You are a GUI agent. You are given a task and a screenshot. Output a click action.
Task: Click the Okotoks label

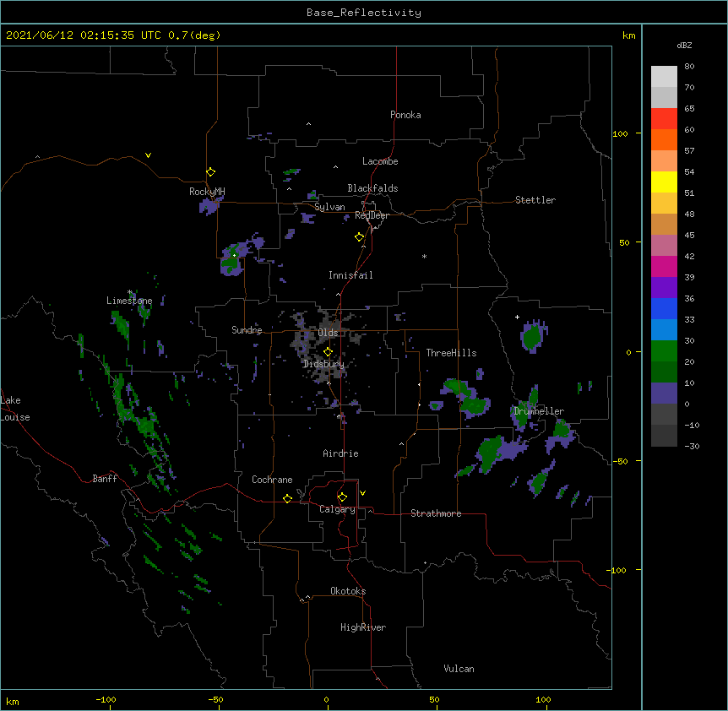tap(348, 591)
